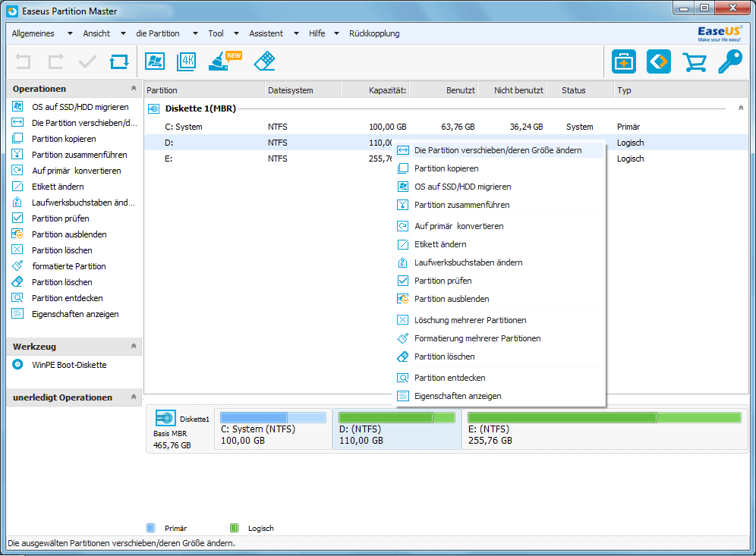Sort by the Typ column header

tap(681, 90)
